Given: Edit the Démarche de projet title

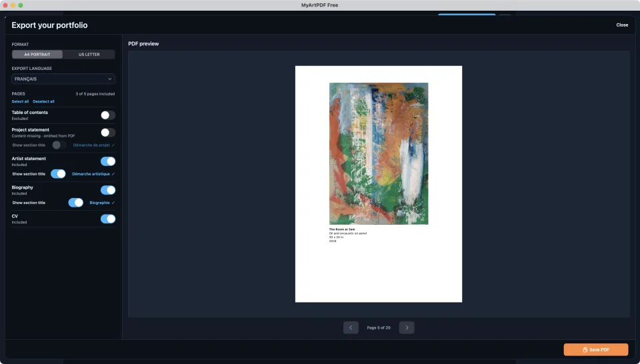Looking at the screenshot, I should pyautogui.click(x=91, y=145).
